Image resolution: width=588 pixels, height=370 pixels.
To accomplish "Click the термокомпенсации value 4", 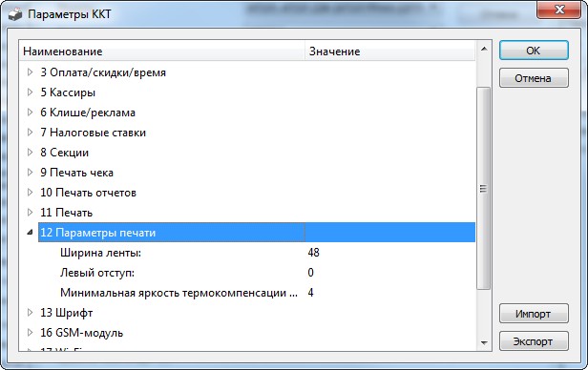I will pos(310,293).
